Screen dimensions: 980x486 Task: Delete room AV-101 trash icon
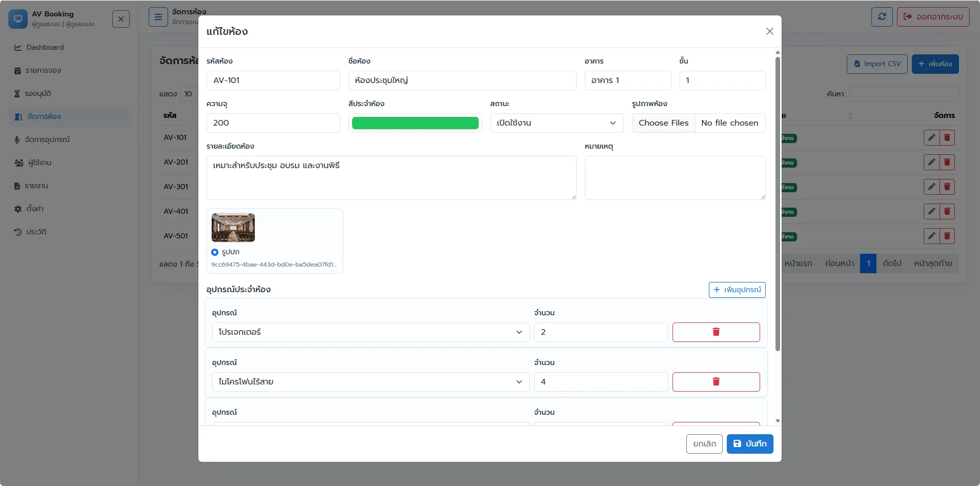[x=947, y=137]
